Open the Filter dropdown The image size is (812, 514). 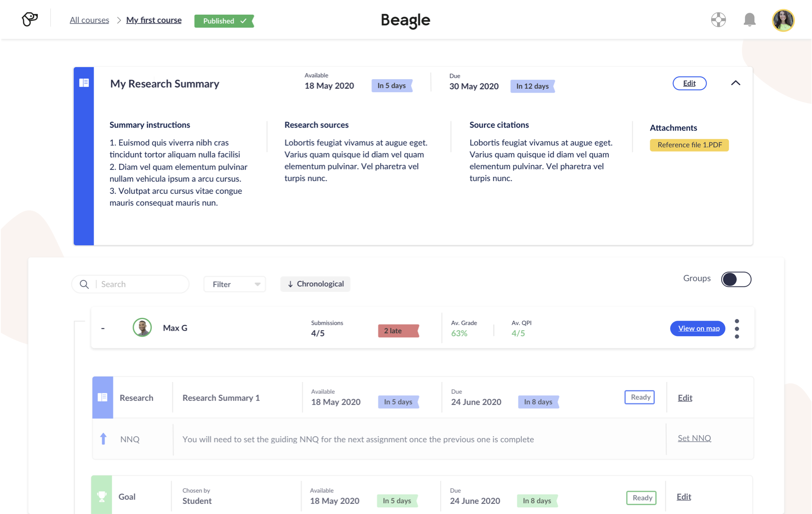click(x=235, y=284)
